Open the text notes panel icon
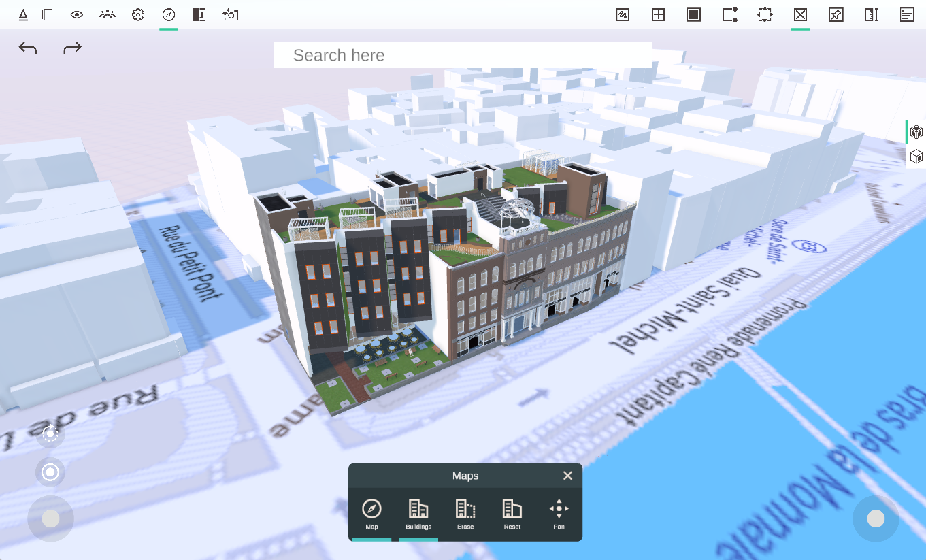926x560 pixels. point(907,14)
